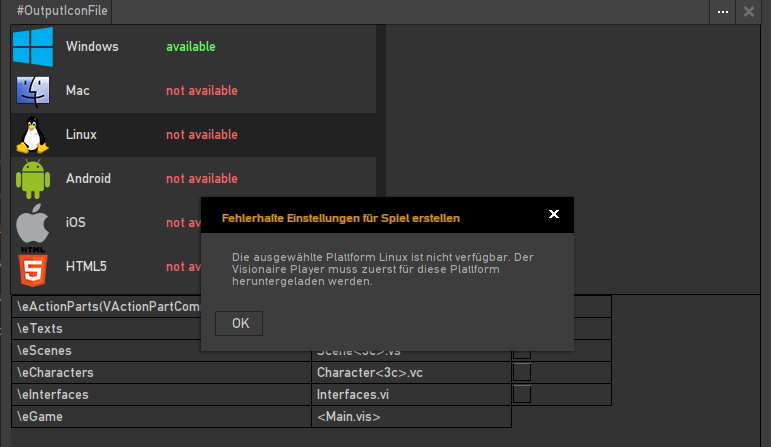The width and height of the screenshot is (771, 447).
Task: Click the green 'available' status for Windows
Action: point(191,47)
